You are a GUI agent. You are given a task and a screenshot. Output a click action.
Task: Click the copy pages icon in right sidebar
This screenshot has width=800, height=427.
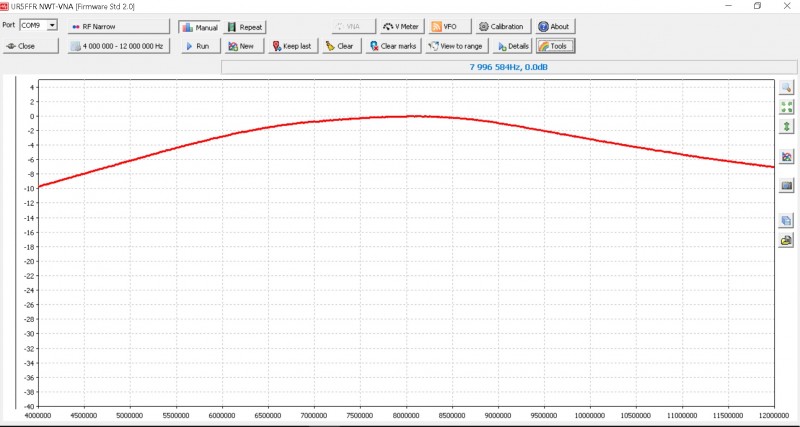tap(786, 221)
